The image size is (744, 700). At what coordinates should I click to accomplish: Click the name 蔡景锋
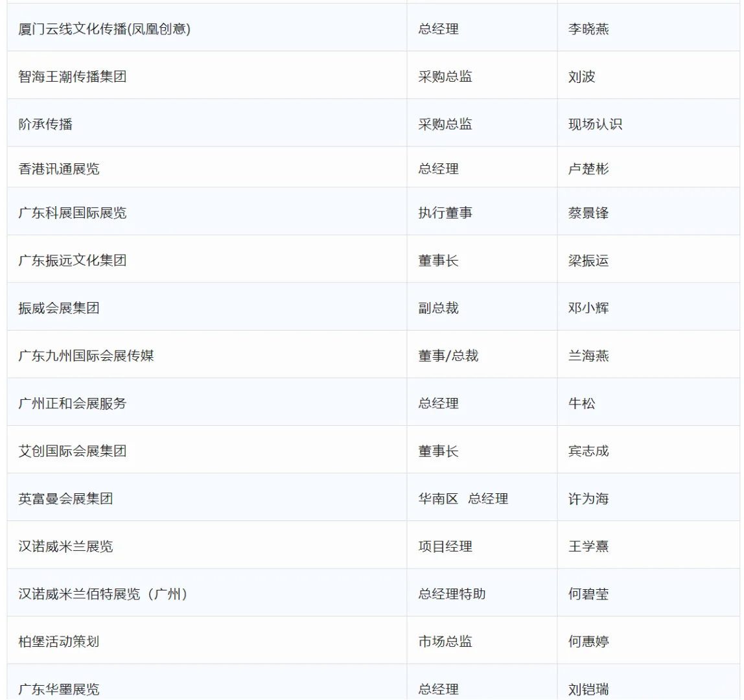click(588, 213)
